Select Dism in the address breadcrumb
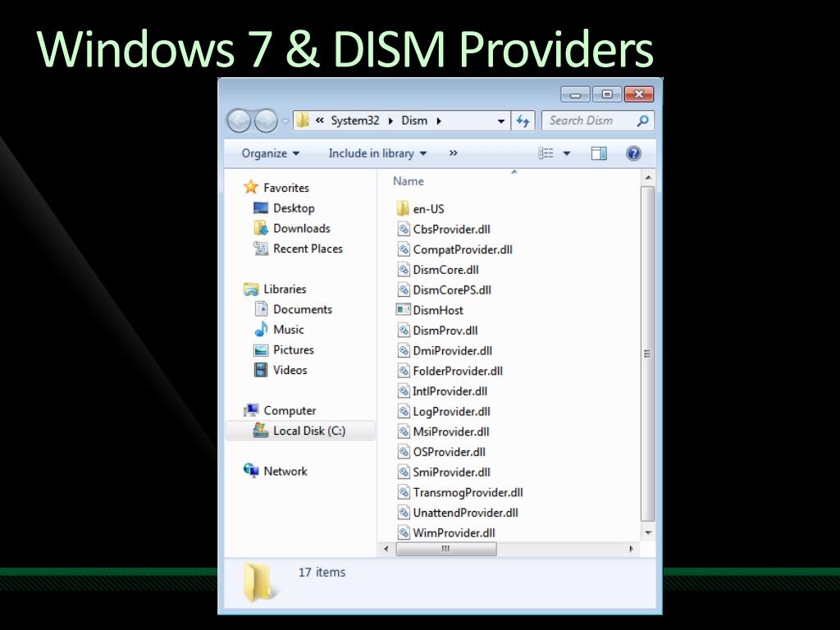Image resolution: width=840 pixels, height=630 pixels. (414, 121)
